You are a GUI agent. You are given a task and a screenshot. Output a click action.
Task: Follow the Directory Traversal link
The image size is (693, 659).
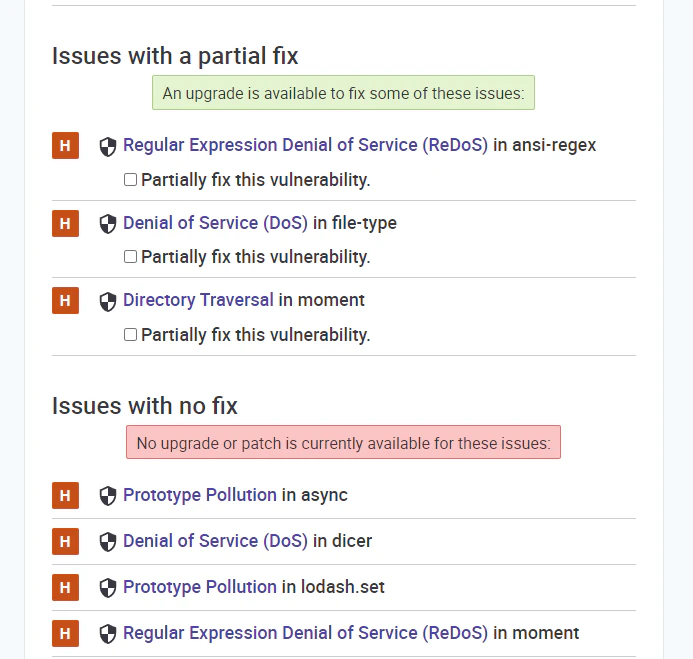click(x=198, y=300)
